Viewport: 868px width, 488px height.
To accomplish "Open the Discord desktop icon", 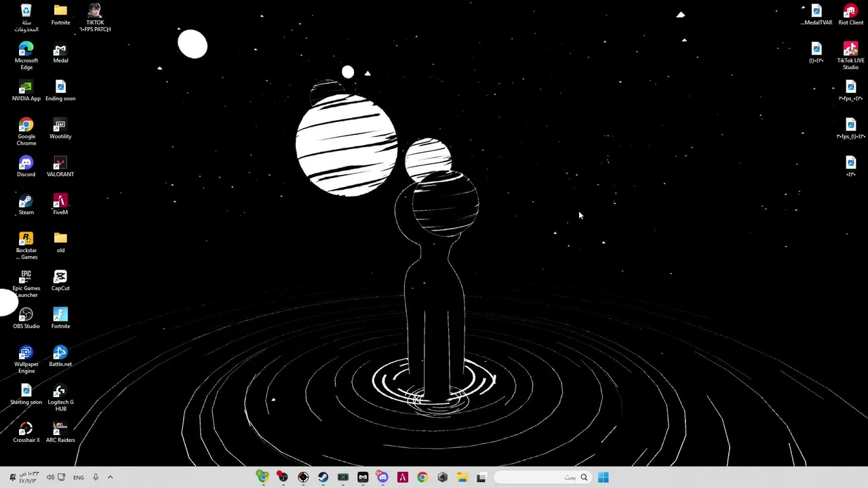I will click(x=26, y=167).
